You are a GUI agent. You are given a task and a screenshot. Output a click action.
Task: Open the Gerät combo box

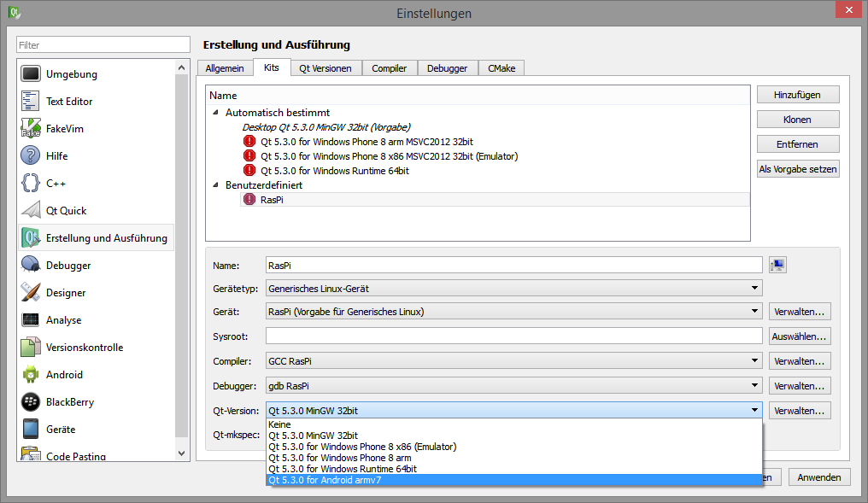tap(513, 312)
